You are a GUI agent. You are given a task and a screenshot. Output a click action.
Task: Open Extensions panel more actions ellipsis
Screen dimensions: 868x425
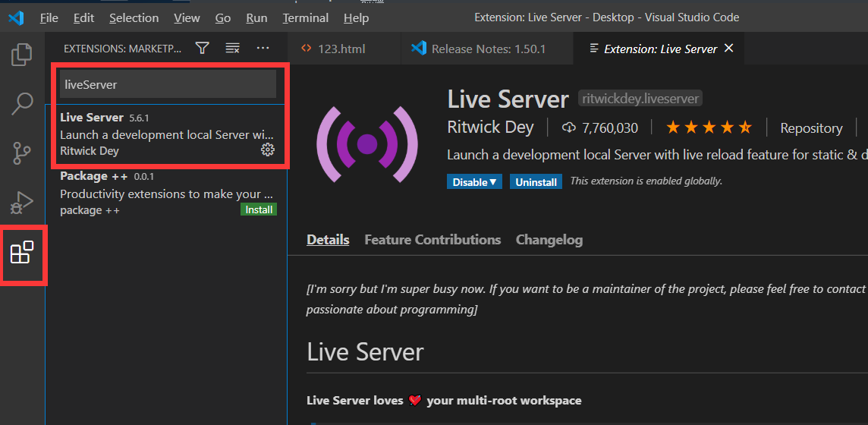click(x=263, y=49)
